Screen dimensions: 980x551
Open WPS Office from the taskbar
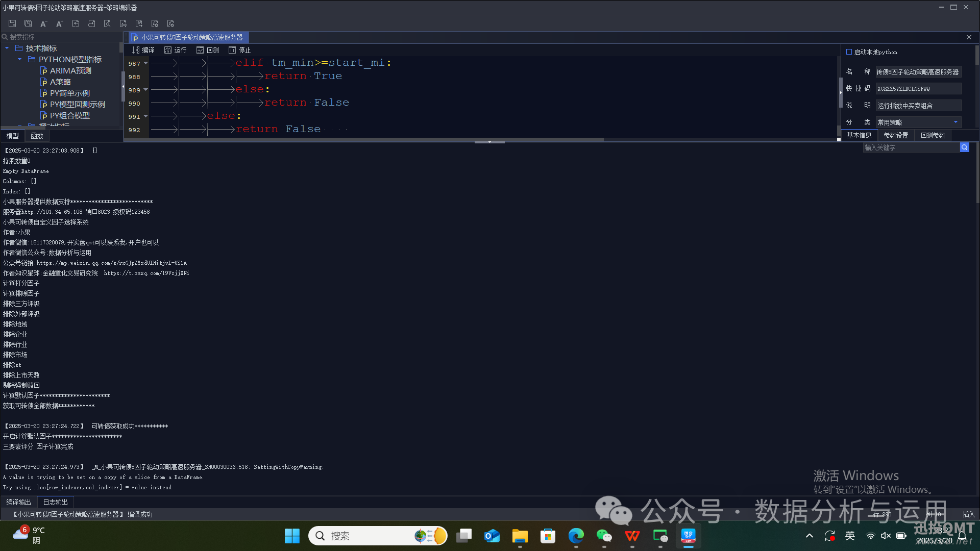pos(632,536)
